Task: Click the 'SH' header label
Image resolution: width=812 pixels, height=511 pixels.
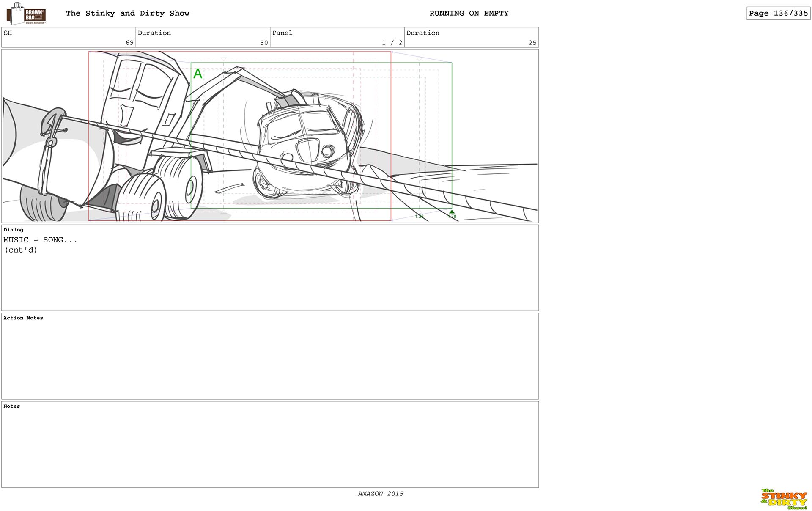Action: tap(8, 33)
